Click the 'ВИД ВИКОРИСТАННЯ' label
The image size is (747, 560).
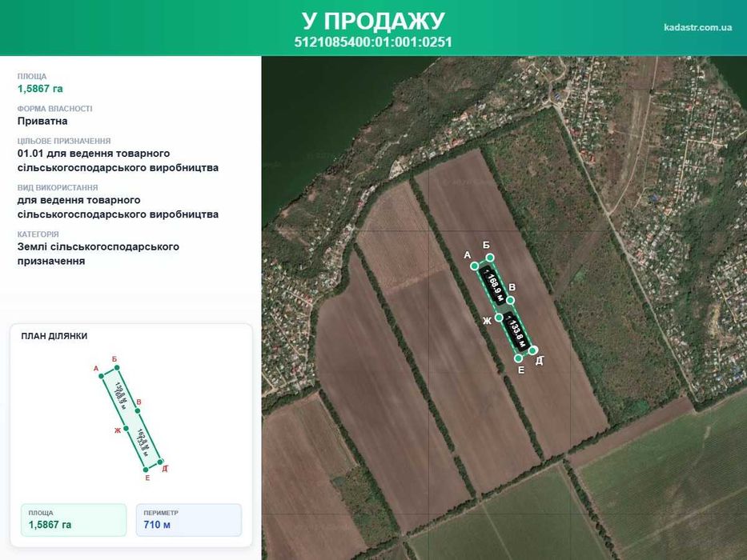click(x=58, y=188)
